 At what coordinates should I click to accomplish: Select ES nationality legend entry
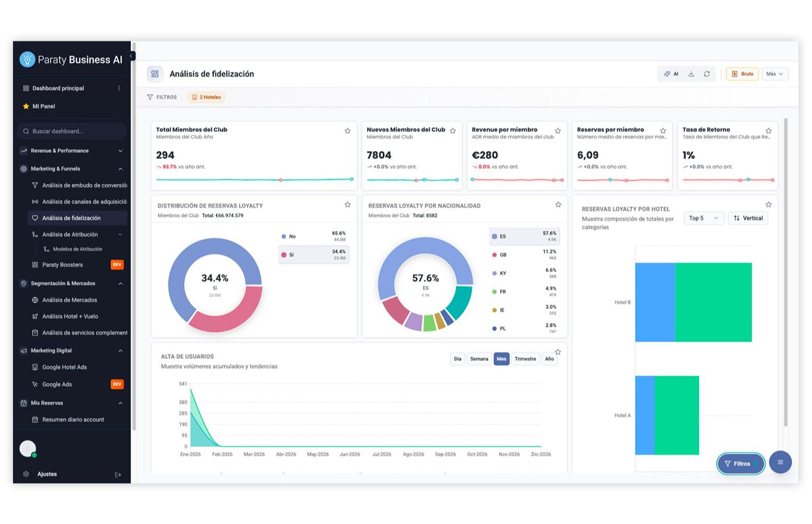pyautogui.click(x=524, y=237)
